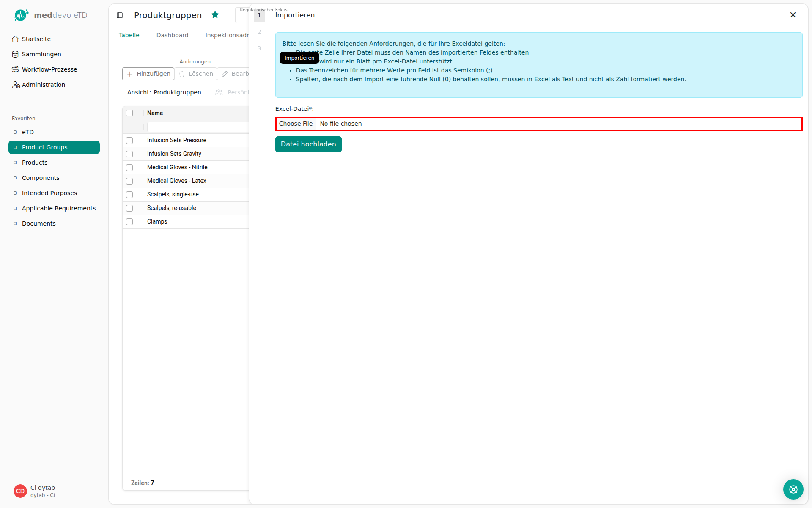The image size is (812, 508).
Task: Click the Datei hochladen button
Action: pos(308,144)
